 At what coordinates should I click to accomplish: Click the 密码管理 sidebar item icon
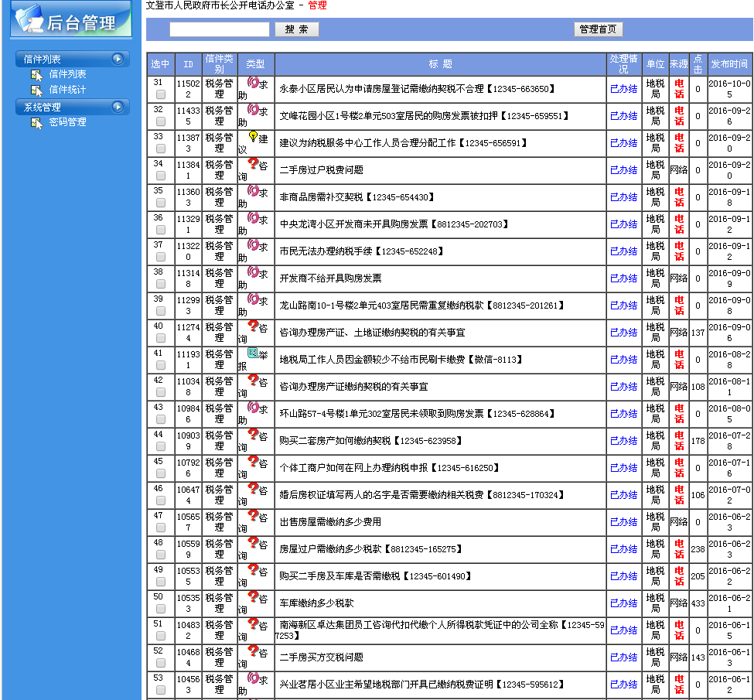click(36, 122)
